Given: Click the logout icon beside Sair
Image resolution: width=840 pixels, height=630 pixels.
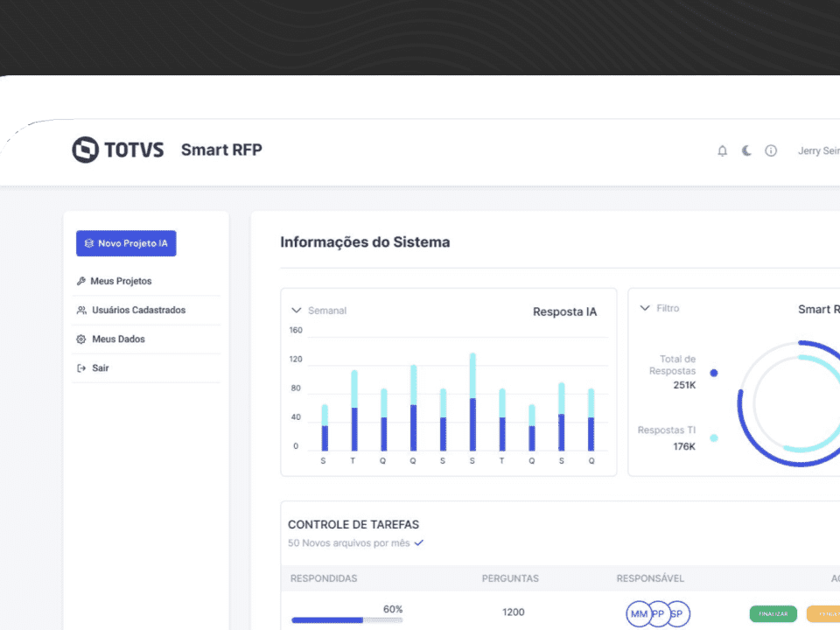Looking at the screenshot, I should tap(81, 368).
